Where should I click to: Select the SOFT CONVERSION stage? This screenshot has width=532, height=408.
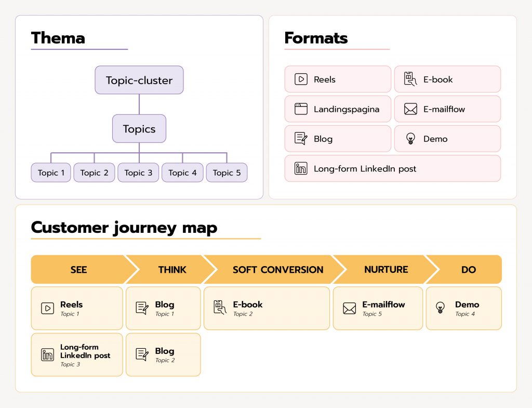point(277,270)
